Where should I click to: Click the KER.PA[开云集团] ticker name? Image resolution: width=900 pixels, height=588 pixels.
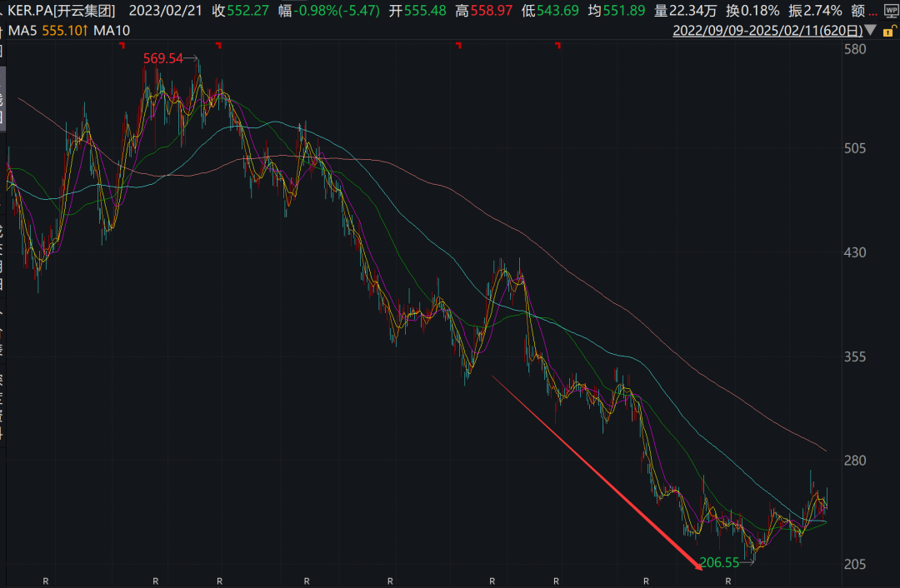coord(61,11)
